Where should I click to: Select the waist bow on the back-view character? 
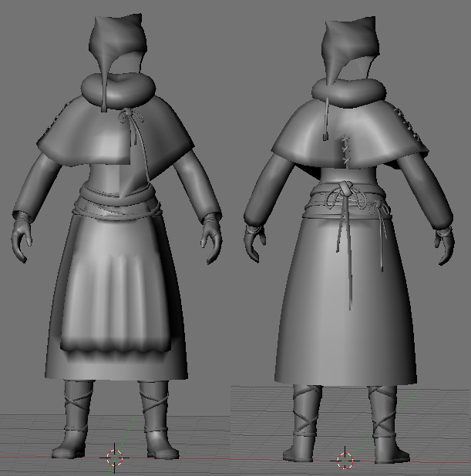coord(345,194)
